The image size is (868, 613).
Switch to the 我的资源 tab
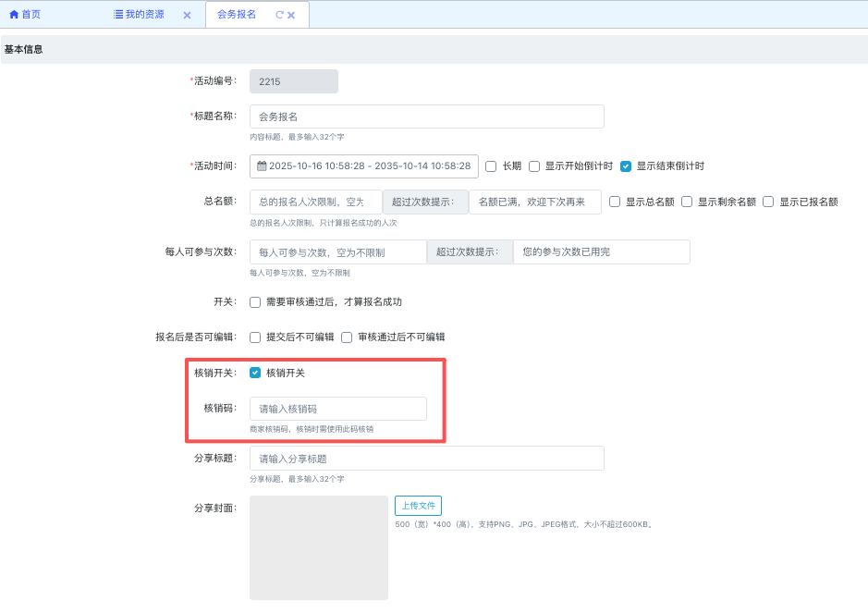pyautogui.click(x=144, y=15)
